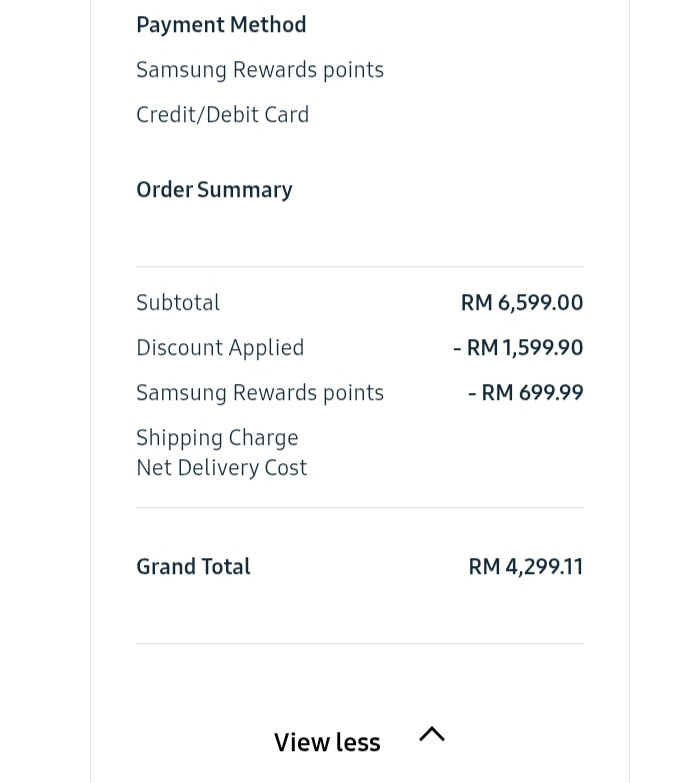Click the Net Delivery Cost label
The width and height of the screenshot is (698, 783).
[222, 468]
